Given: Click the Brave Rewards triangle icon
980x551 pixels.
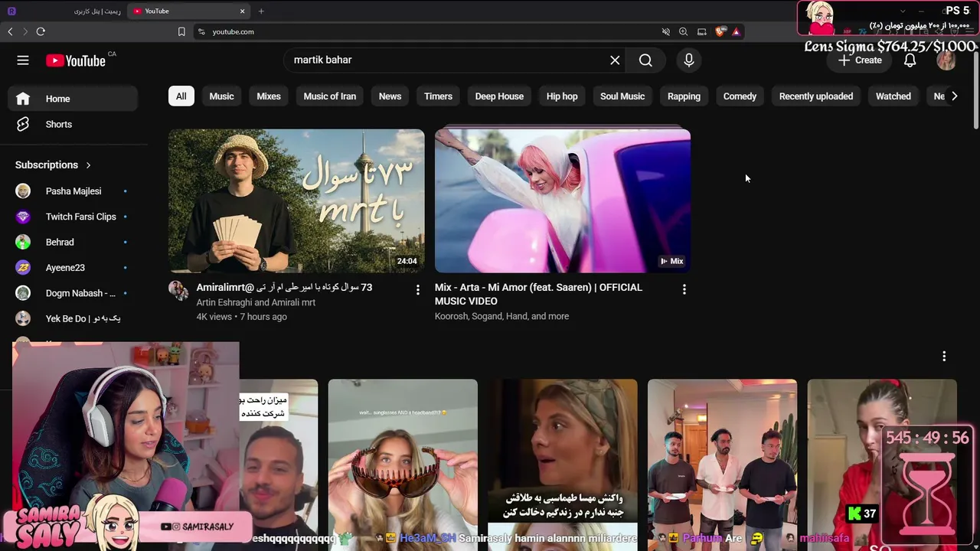Looking at the screenshot, I should tap(736, 31).
